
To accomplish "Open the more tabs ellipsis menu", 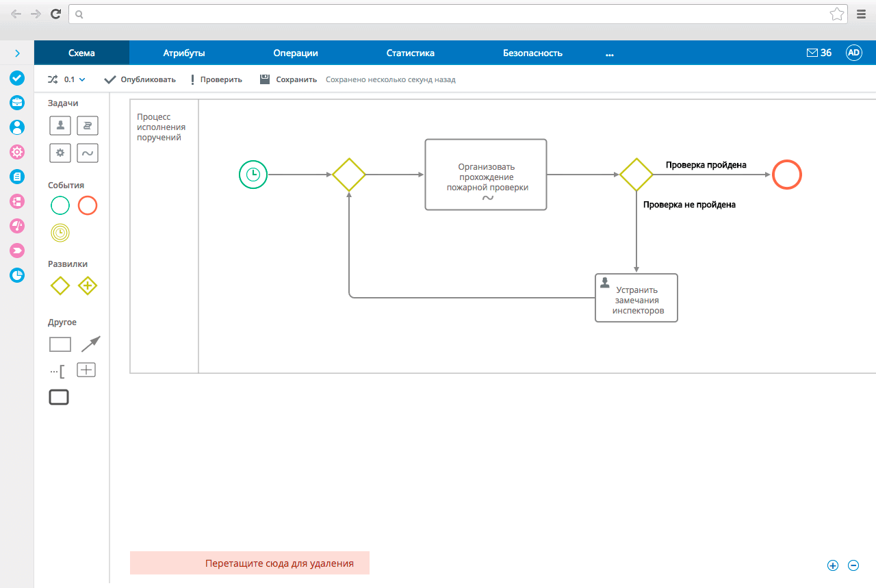I will coord(610,53).
